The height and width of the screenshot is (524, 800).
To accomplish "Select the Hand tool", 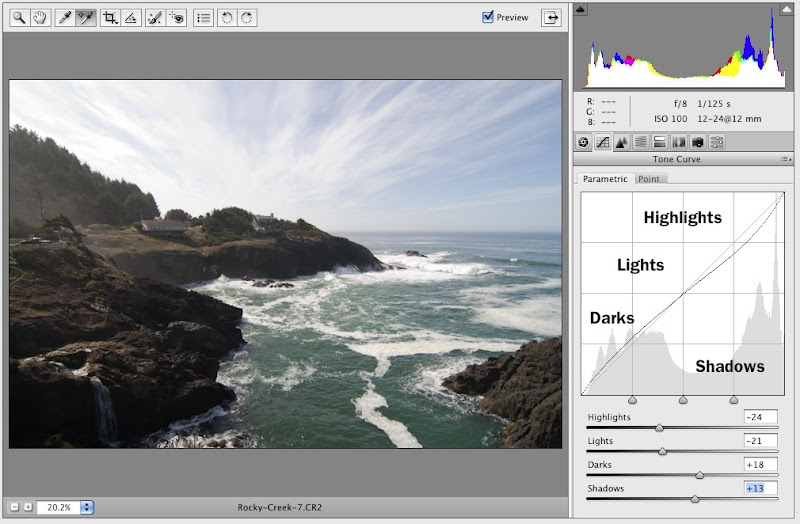I will click(x=40, y=18).
